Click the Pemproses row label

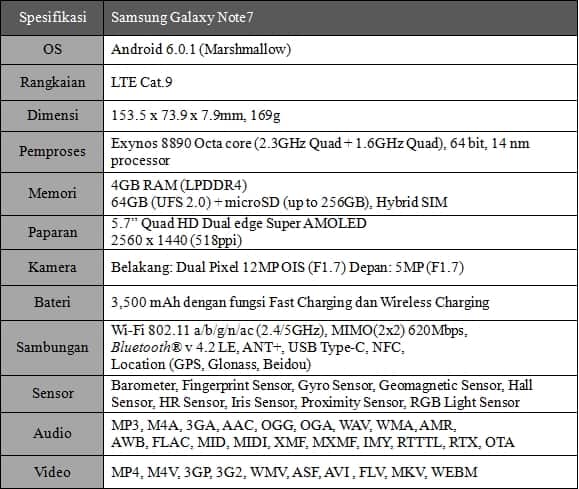[52, 151]
